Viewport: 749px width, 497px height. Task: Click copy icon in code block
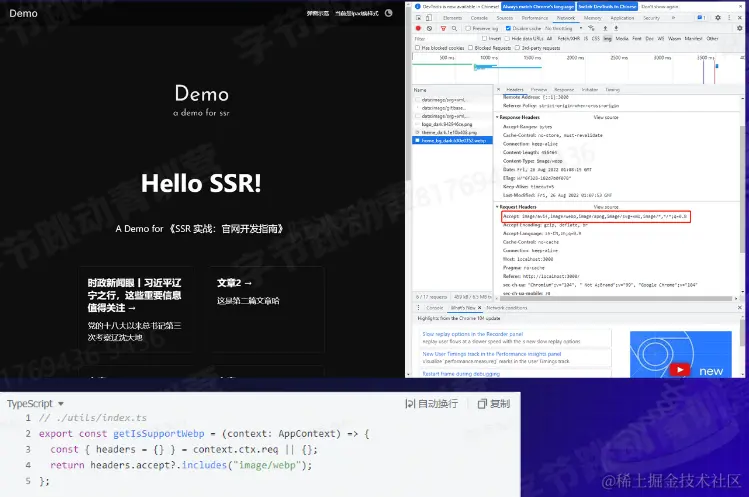tap(482, 404)
